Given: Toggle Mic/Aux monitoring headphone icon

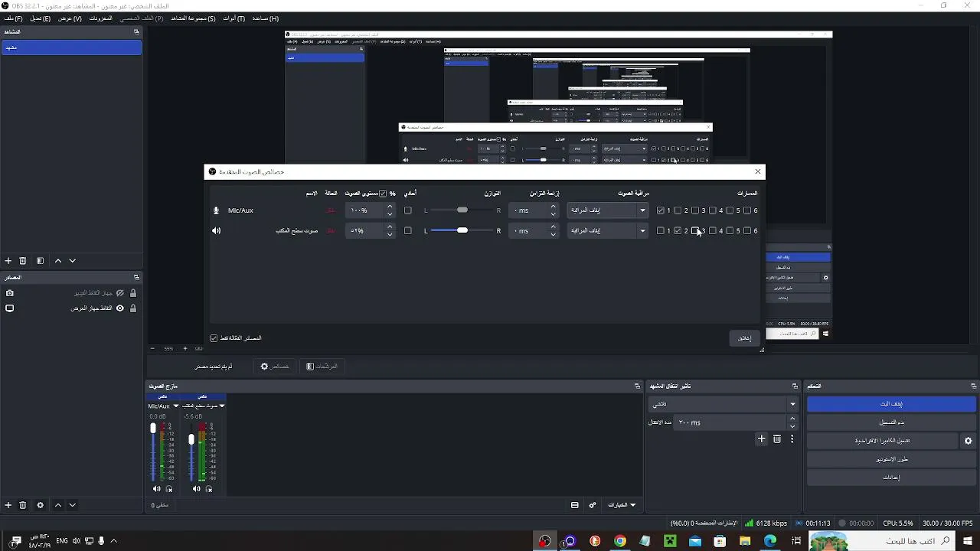Looking at the screenshot, I should [169, 489].
